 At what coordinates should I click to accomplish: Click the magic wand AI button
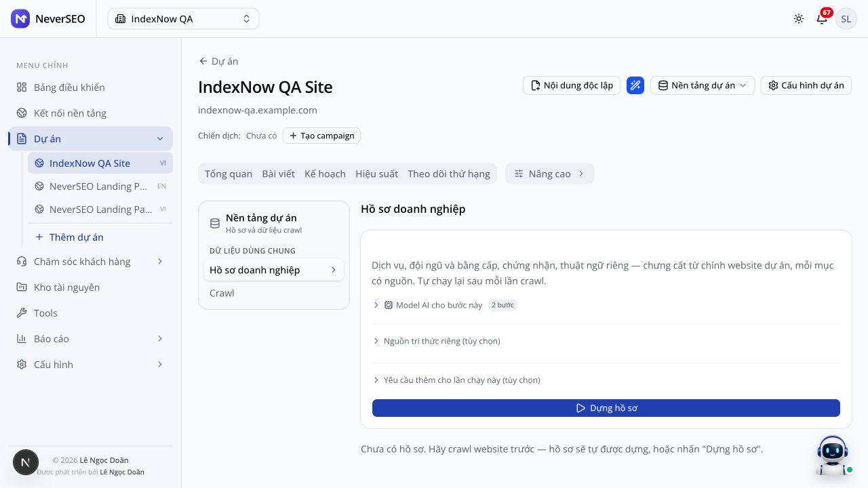[635, 85]
